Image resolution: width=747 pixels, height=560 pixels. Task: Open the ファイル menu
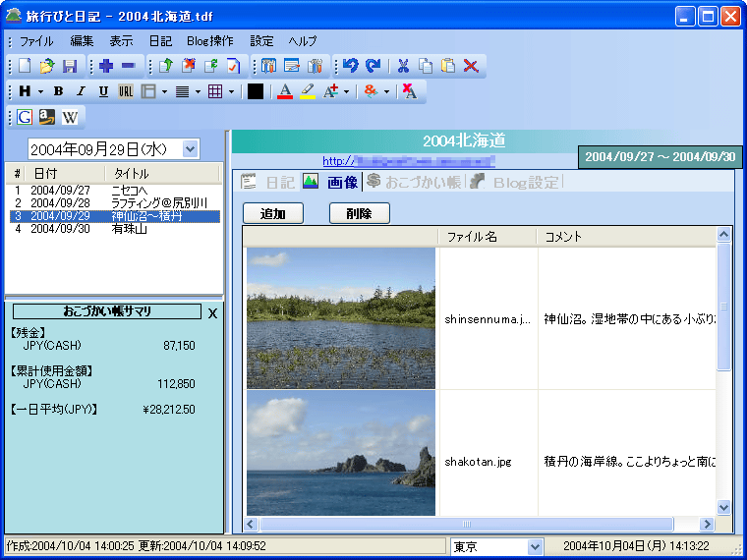coord(36,41)
